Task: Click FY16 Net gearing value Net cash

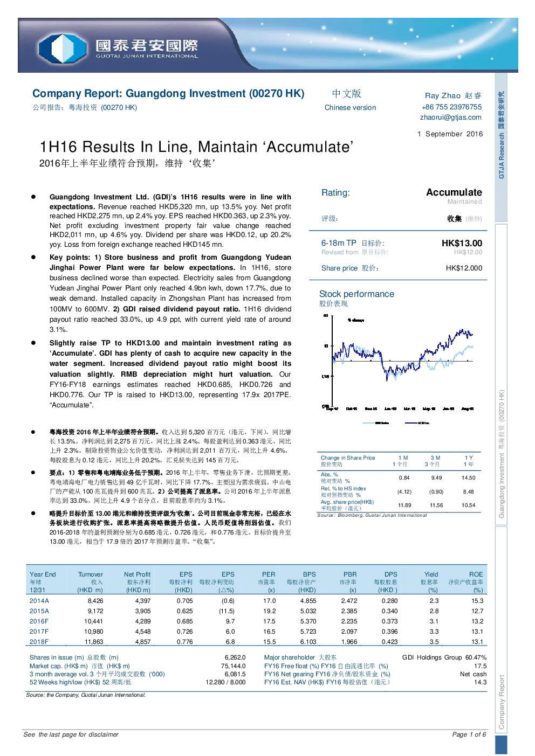Action: pos(473,674)
